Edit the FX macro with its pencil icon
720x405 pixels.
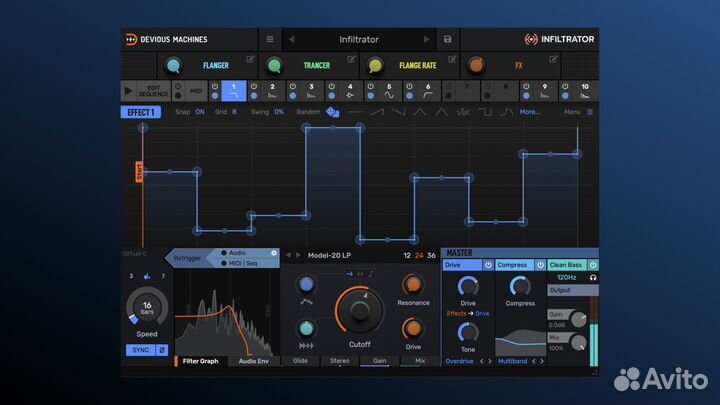point(553,59)
